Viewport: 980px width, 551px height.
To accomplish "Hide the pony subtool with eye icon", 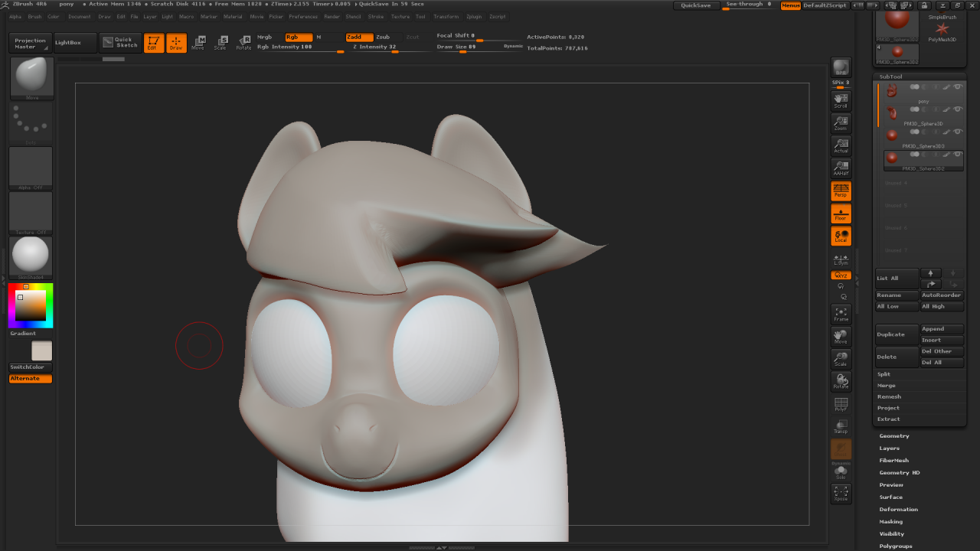I will coord(957,87).
